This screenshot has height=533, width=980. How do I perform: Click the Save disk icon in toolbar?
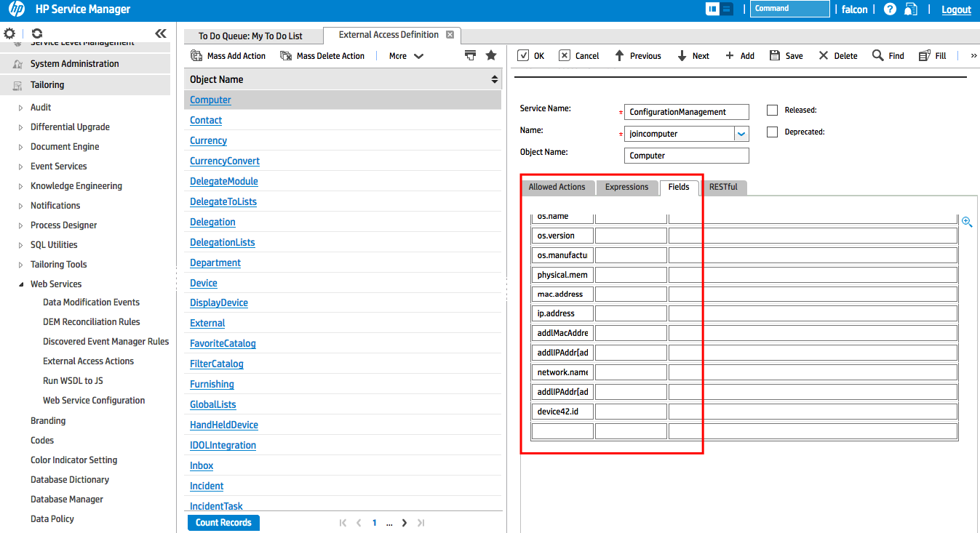pyautogui.click(x=775, y=56)
